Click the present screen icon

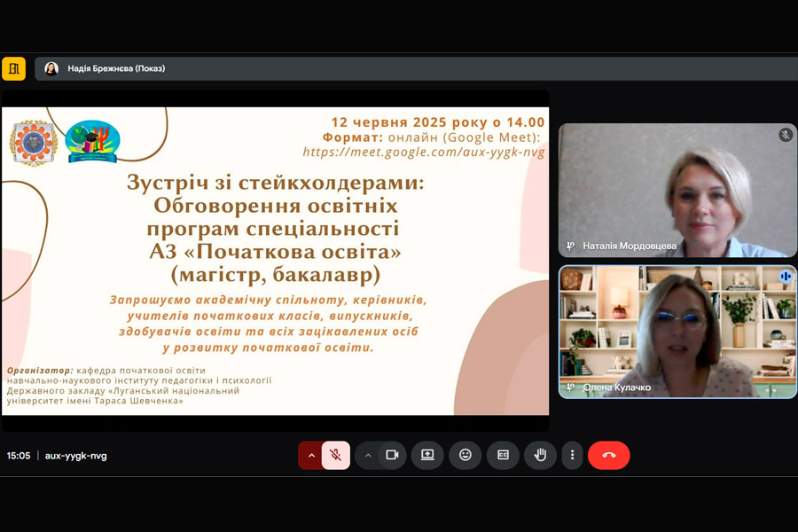[427, 455]
